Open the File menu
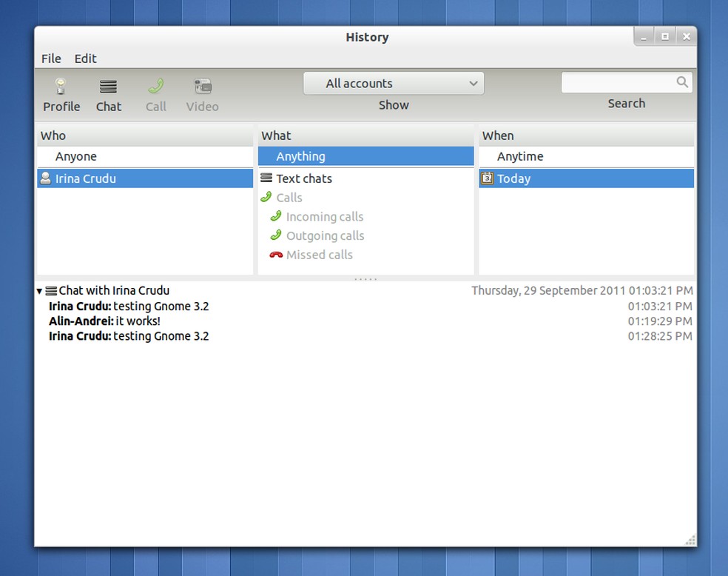 coord(51,58)
